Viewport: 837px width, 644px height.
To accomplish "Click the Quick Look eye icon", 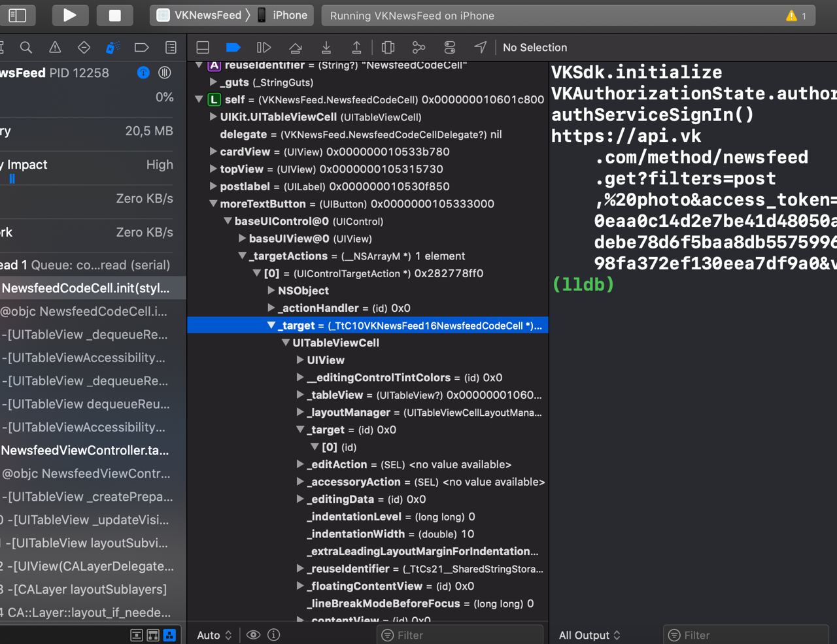I will (x=253, y=635).
